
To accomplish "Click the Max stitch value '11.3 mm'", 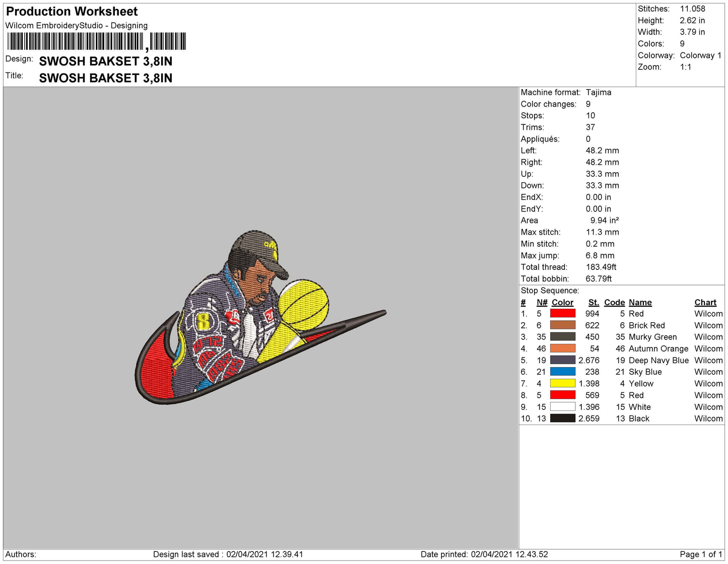I will pyautogui.click(x=602, y=232).
